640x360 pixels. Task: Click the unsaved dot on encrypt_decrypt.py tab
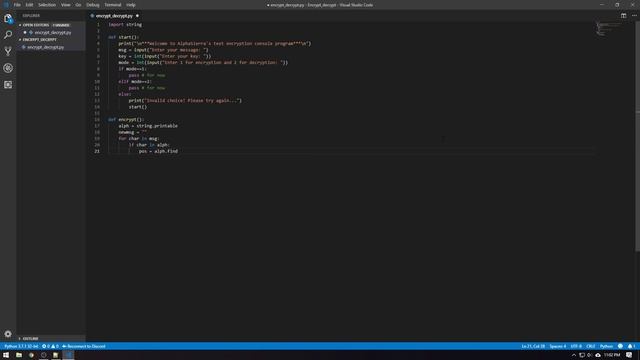pos(137,16)
